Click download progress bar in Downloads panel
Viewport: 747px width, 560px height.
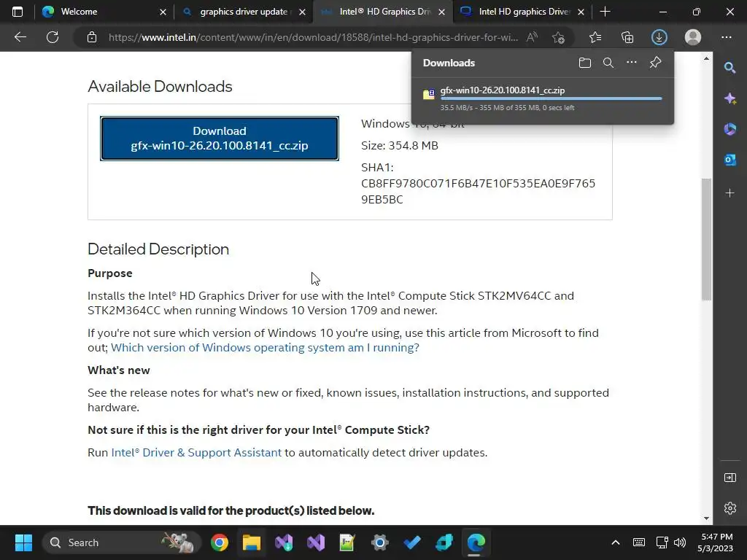(x=551, y=98)
